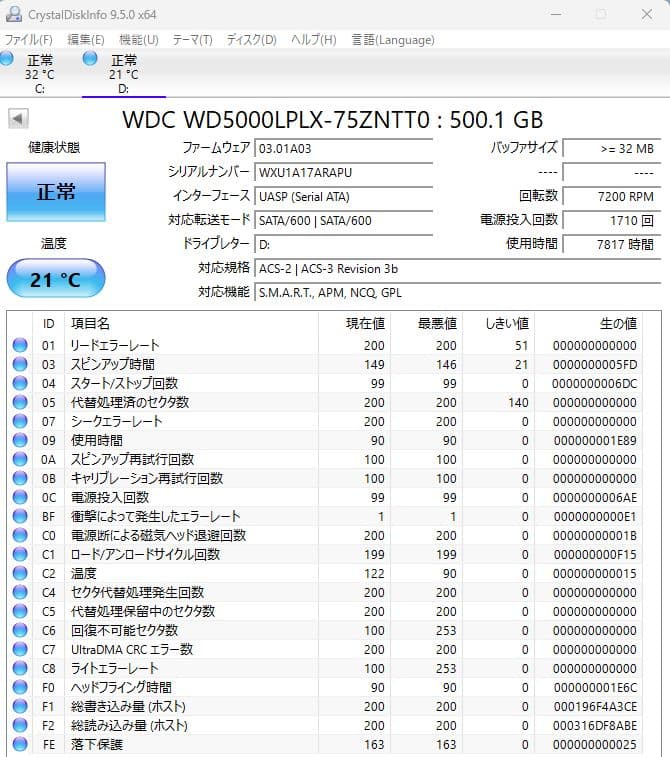Image resolution: width=670 pixels, height=757 pixels.
Task: Click the status icon for 総書き込み量 (ホスト) row
Action: (x=20, y=706)
